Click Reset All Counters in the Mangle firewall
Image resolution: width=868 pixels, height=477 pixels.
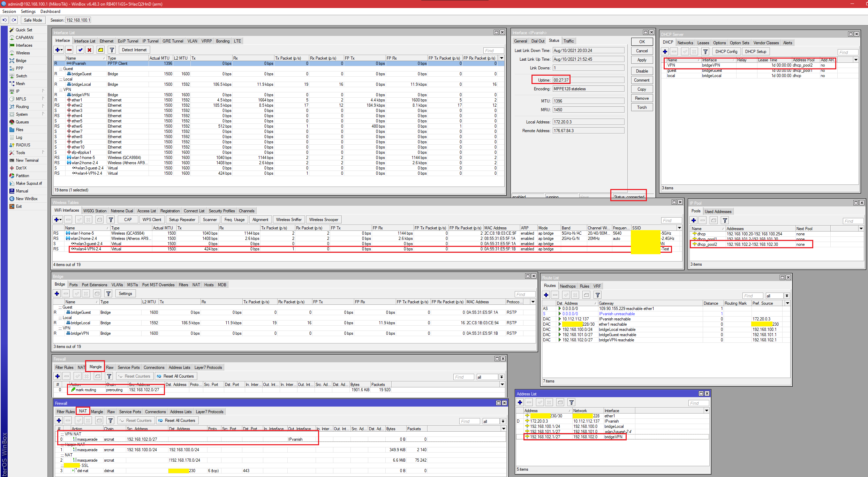(176, 376)
